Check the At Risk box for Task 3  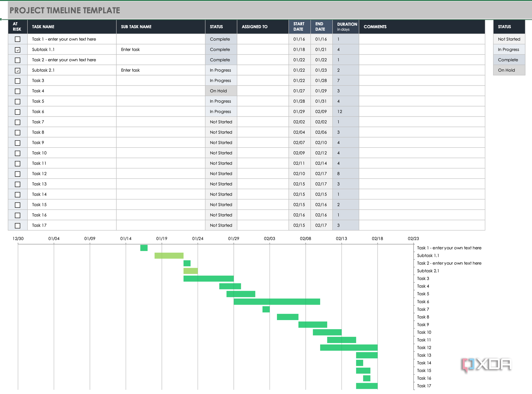point(17,81)
